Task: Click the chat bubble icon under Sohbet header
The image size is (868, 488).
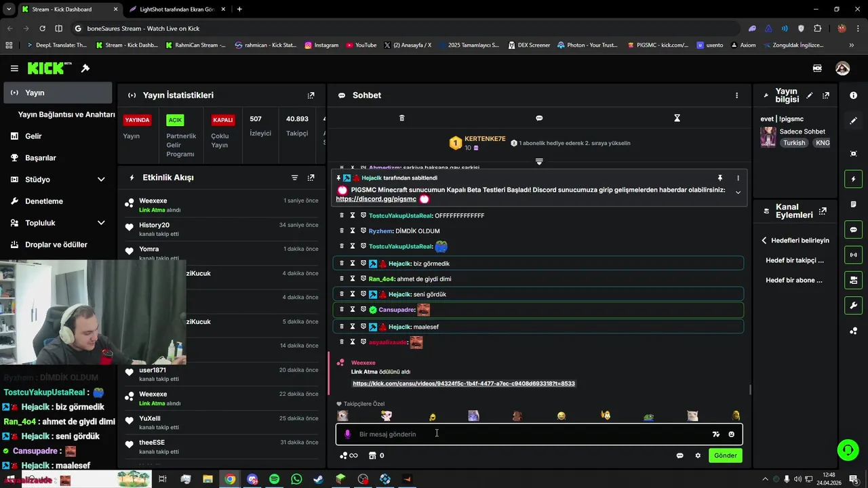Action: pyautogui.click(x=539, y=118)
